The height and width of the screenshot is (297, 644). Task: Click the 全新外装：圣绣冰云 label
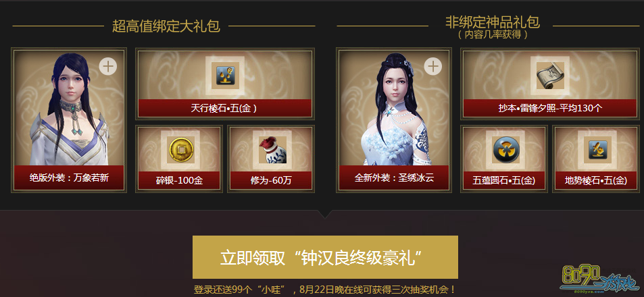click(394, 178)
